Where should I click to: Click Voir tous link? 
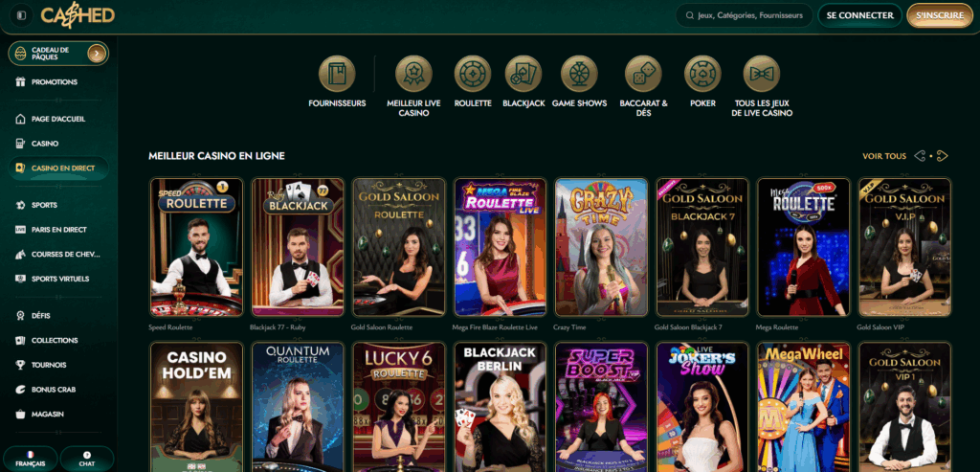(x=883, y=156)
